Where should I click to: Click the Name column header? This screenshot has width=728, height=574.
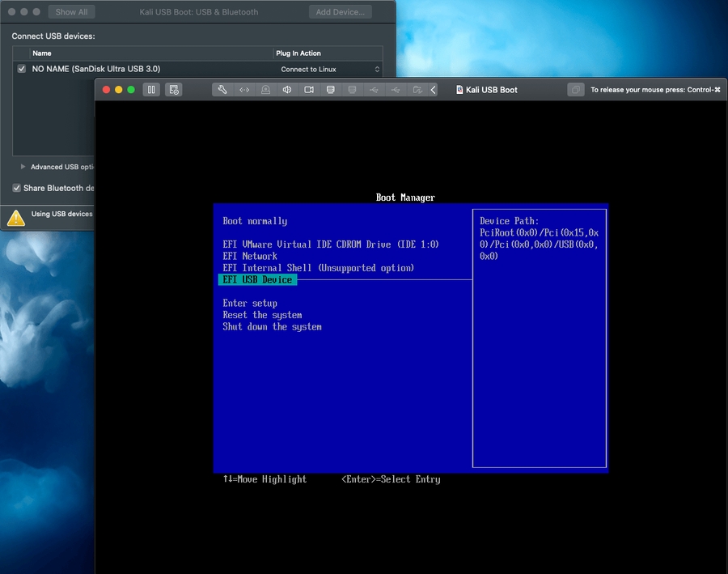pyautogui.click(x=42, y=53)
